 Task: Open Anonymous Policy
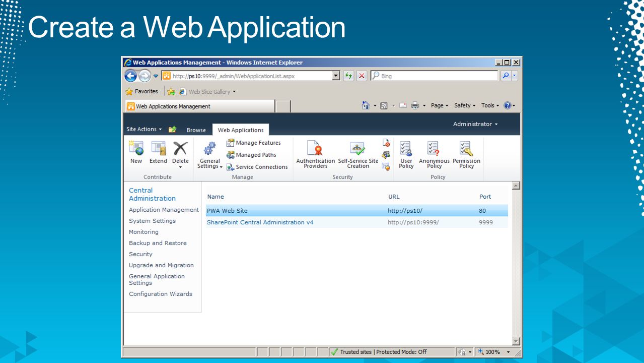[434, 155]
